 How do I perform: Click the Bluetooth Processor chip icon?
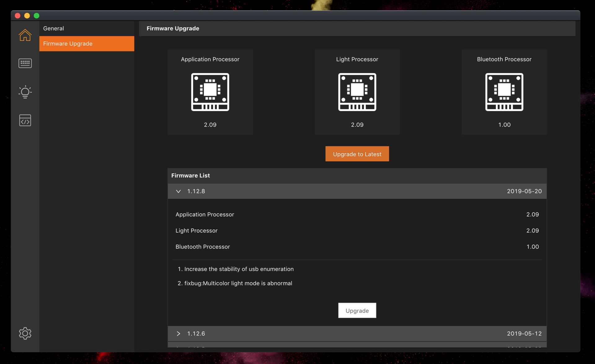point(504,92)
